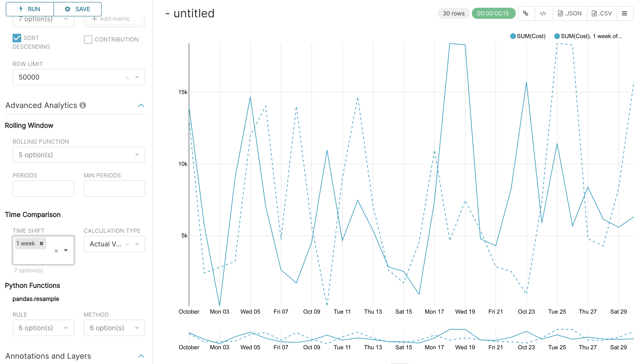The height and width of the screenshot is (364, 644).
Task: Collapse the Annotations and Layers section
Action: click(x=141, y=356)
